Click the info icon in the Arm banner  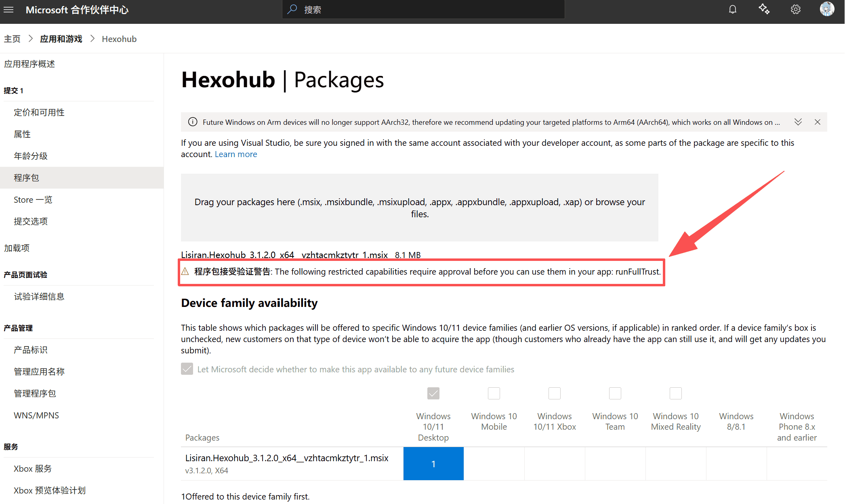[x=193, y=122]
